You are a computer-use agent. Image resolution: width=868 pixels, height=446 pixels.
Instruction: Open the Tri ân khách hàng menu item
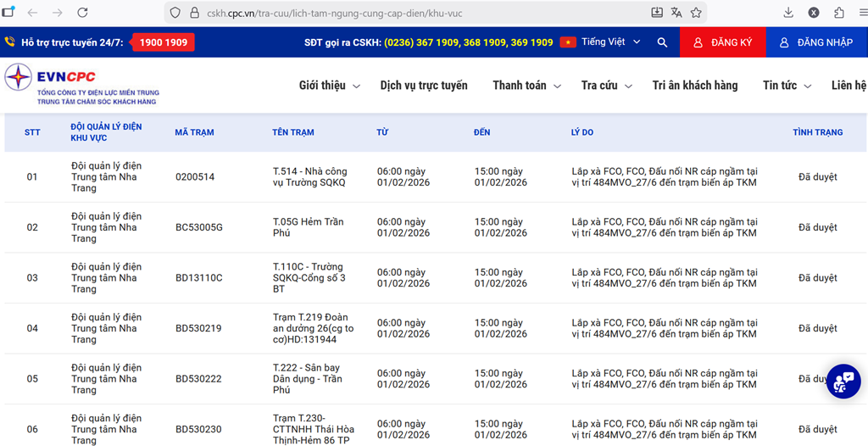695,86
